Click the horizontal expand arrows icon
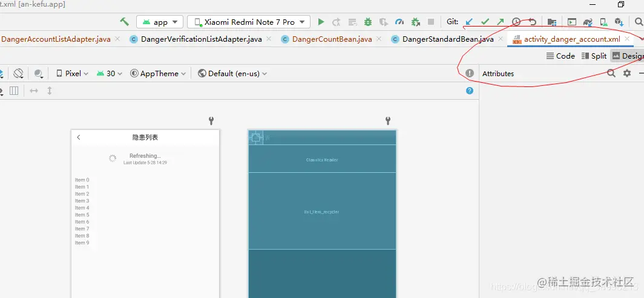Viewport: 644px width, 298px height. click(x=34, y=91)
